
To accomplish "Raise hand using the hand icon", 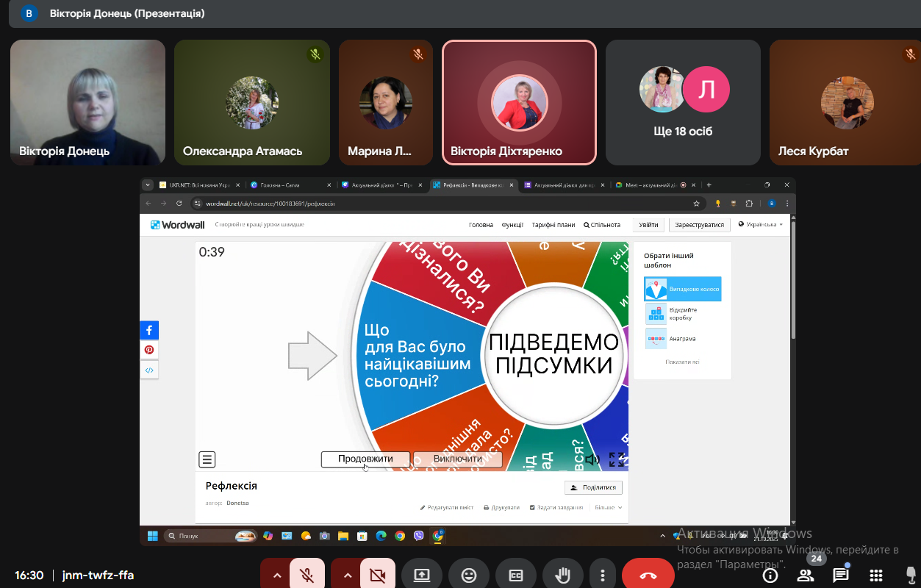I will (x=563, y=576).
